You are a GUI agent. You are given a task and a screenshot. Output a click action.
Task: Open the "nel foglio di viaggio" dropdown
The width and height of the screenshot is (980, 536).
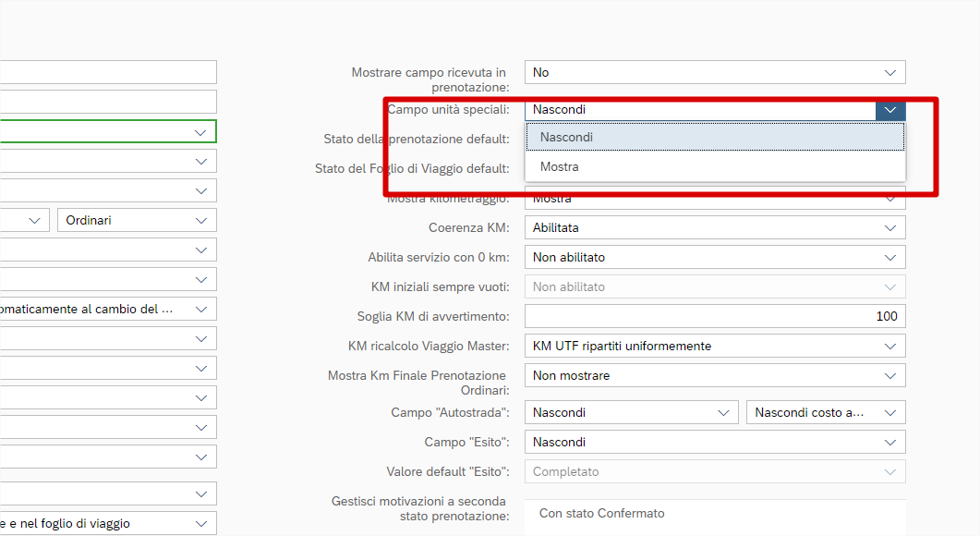[201, 524]
